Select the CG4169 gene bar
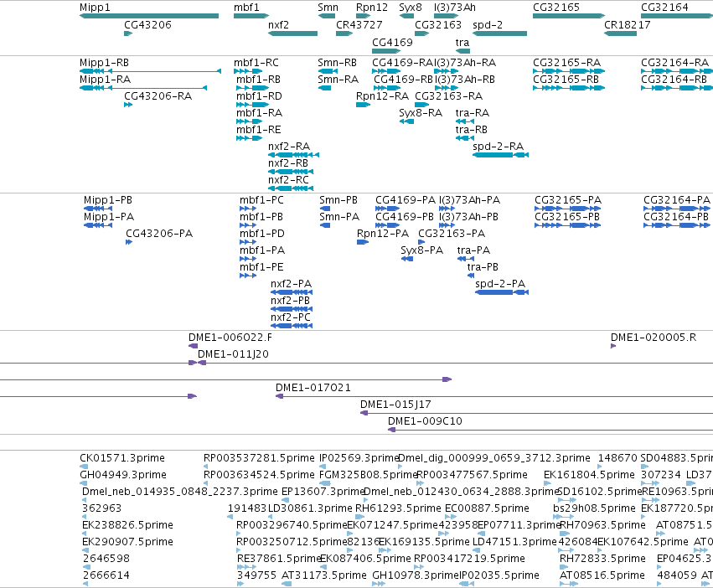 [386, 51]
